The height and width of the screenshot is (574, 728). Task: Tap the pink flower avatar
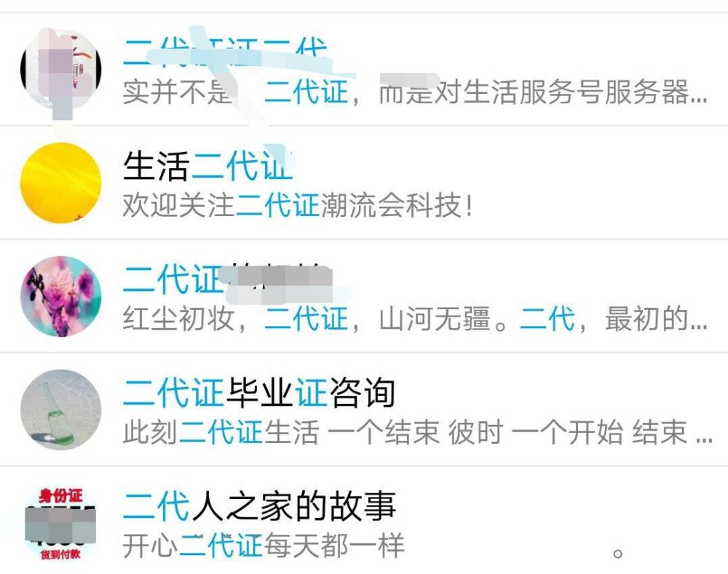(x=61, y=296)
